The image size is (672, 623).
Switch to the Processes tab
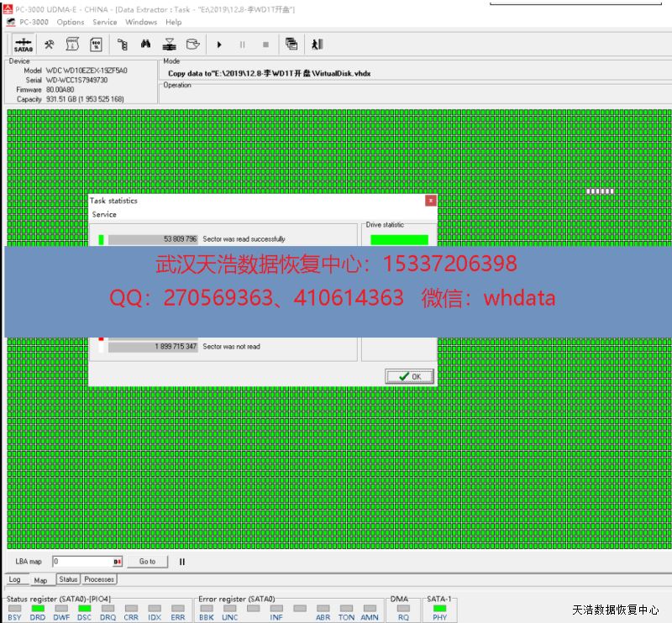pyautogui.click(x=99, y=579)
